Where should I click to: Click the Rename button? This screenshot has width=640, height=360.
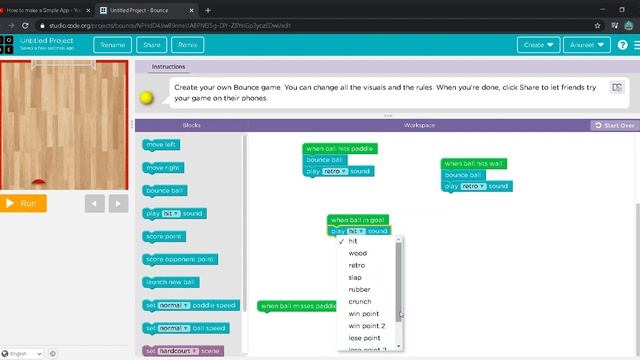coord(113,45)
